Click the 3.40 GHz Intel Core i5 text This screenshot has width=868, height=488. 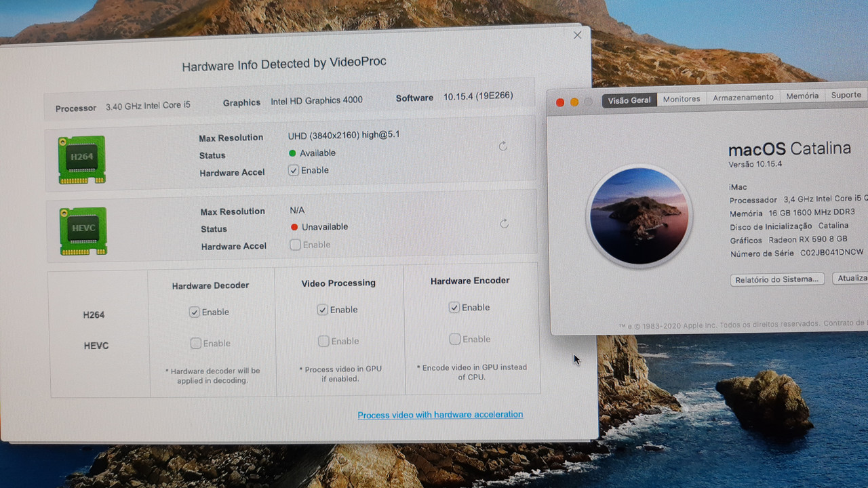tap(148, 106)
